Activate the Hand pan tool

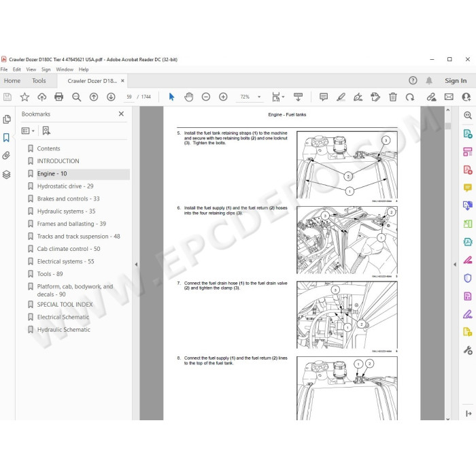click(x=189, y=97)
